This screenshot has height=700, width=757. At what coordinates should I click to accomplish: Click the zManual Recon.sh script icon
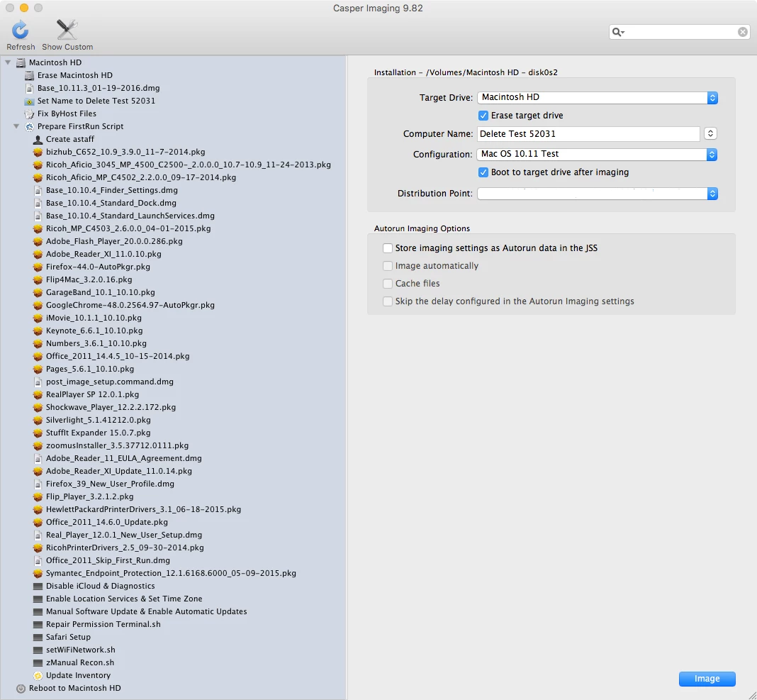38,663
